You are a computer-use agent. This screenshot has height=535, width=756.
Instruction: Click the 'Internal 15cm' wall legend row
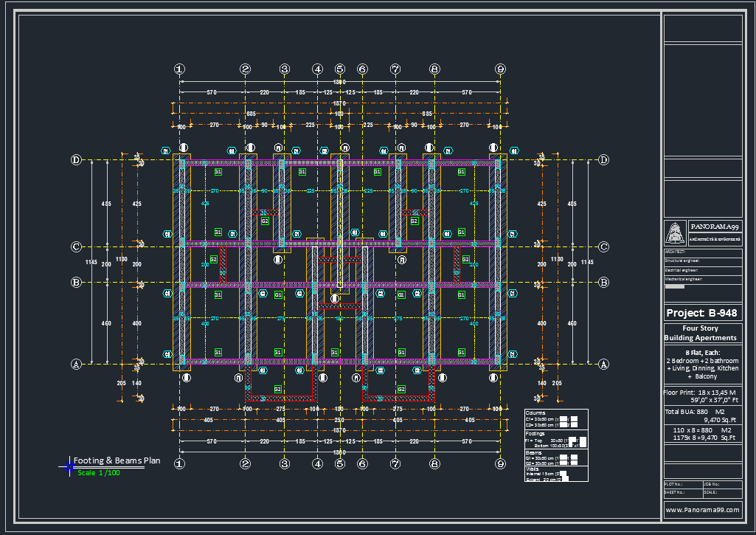(547, 474)
